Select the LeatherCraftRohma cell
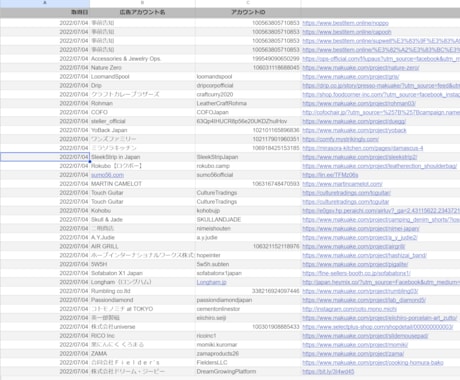This screenshot has width=460, height=380. (x=248, y=103)
